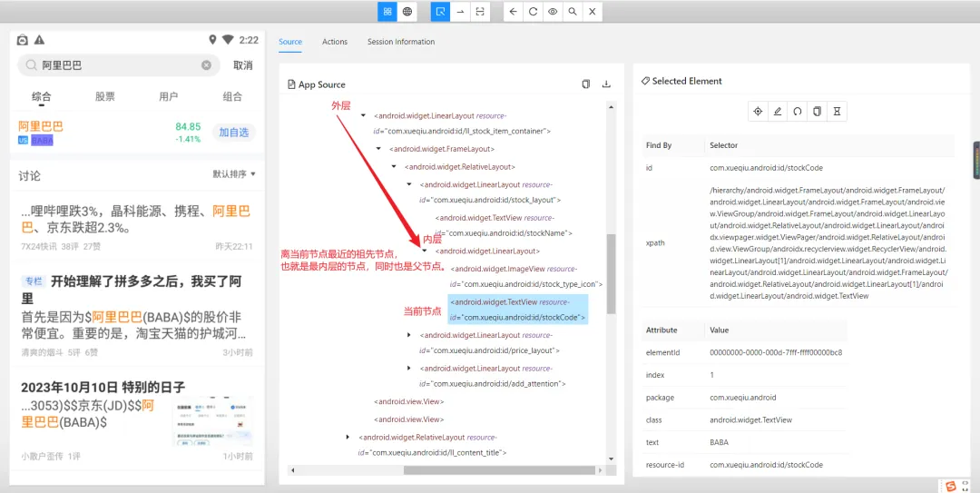Start recording with the eye icon
Viewport: 980px width, 493px height.
(x=553, y=11)
